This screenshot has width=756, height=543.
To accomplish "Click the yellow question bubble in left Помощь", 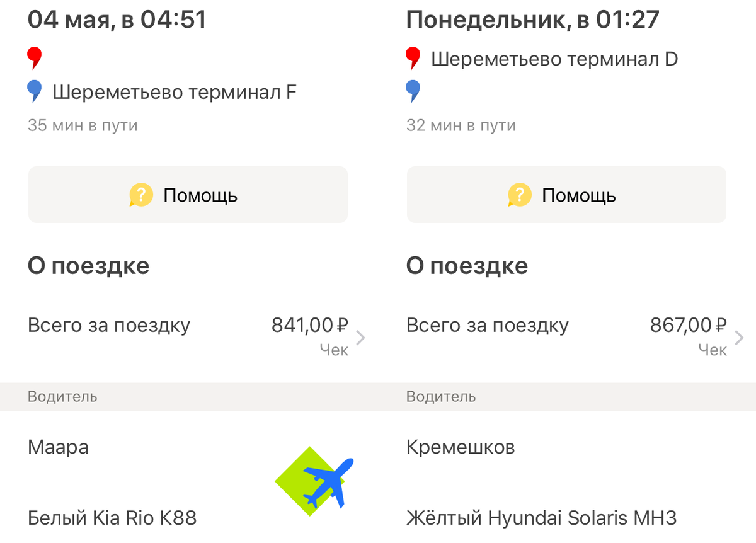I will click(141, 195).
